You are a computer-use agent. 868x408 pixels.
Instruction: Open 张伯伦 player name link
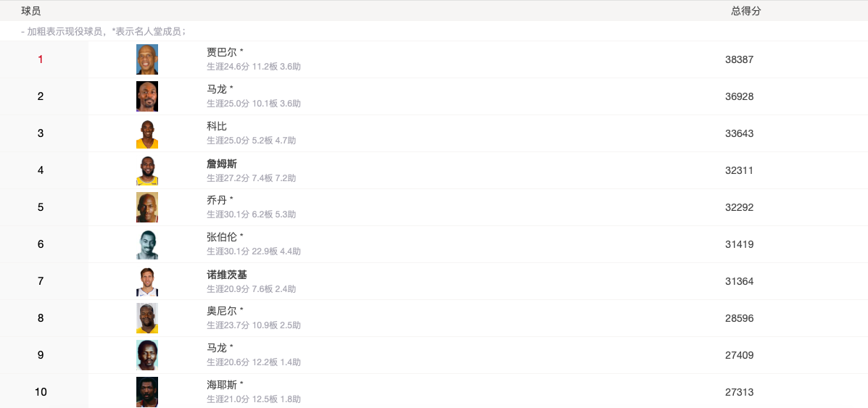[x=221, y=237]
